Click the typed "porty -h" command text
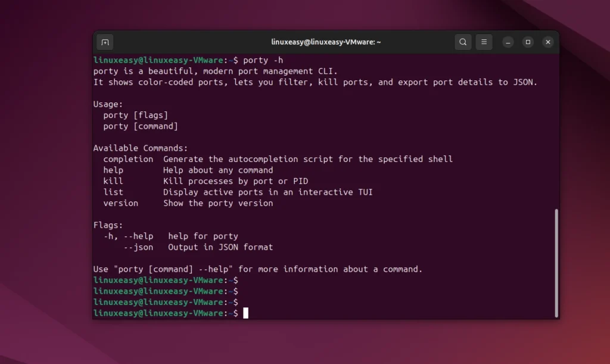 coord(263,60)
